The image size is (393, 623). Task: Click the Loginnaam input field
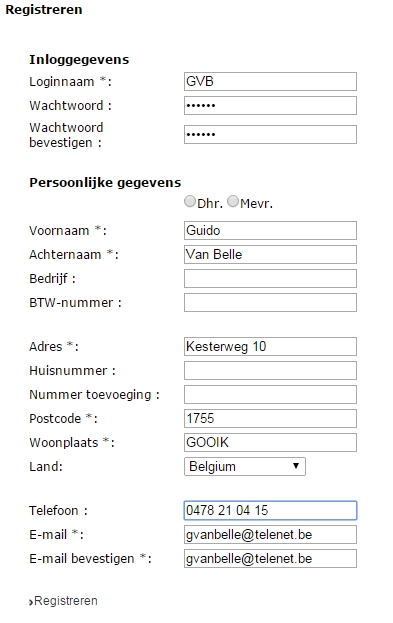[270, 81]
